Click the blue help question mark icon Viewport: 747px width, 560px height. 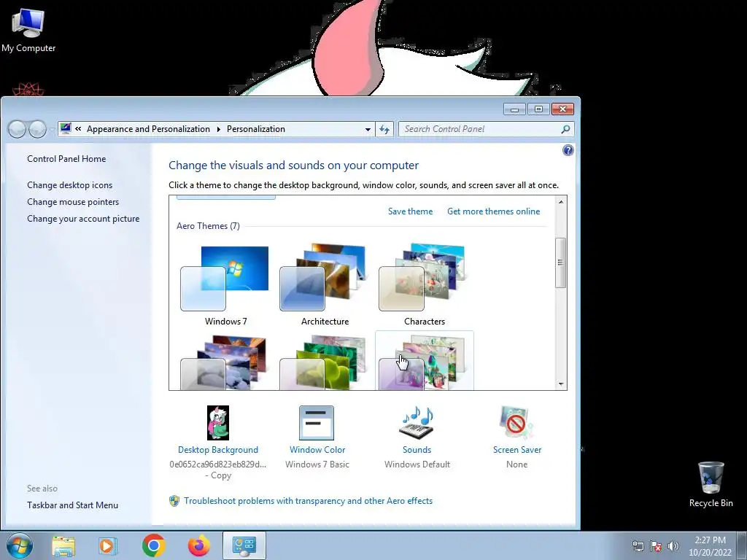tap(568, 150)
